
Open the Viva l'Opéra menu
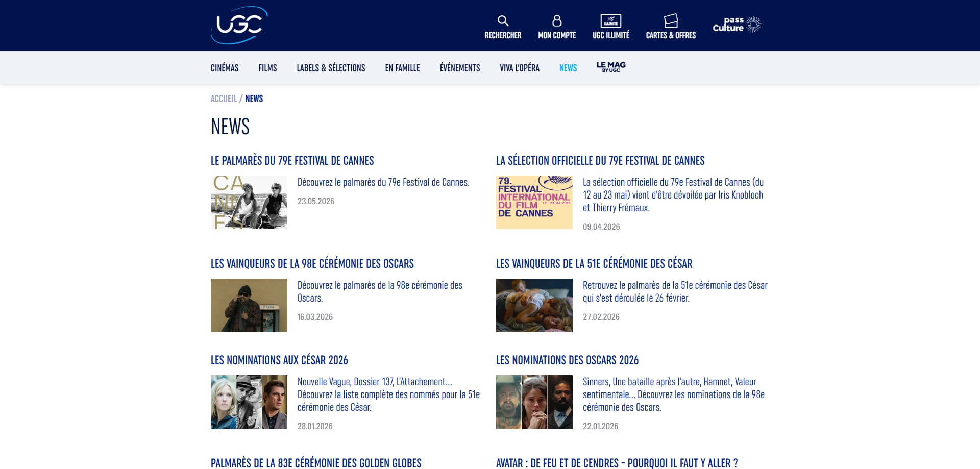pos(520,68)
